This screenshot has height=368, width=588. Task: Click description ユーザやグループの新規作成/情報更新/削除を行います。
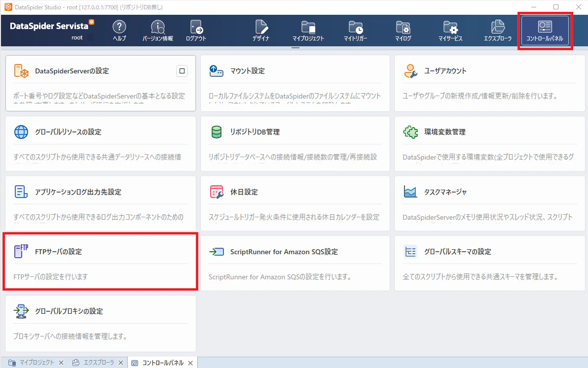[480, 96]
